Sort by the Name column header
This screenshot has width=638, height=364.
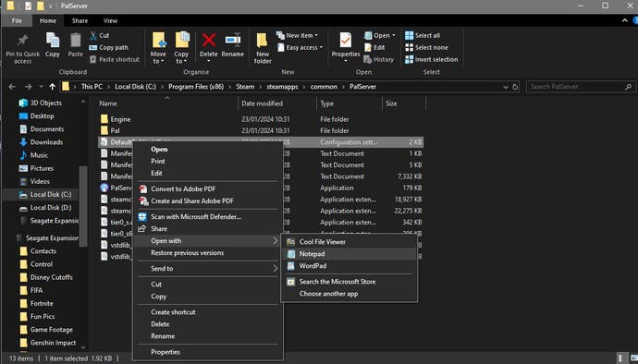tap(108, 103)
